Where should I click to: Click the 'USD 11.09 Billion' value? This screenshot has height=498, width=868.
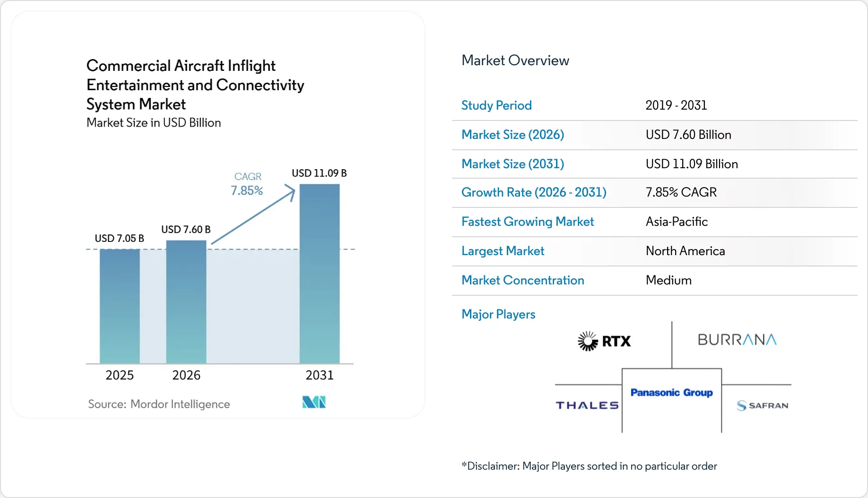692,164
